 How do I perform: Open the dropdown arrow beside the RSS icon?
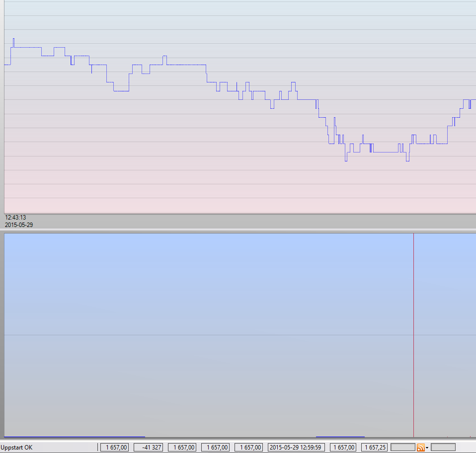point(427,448)
